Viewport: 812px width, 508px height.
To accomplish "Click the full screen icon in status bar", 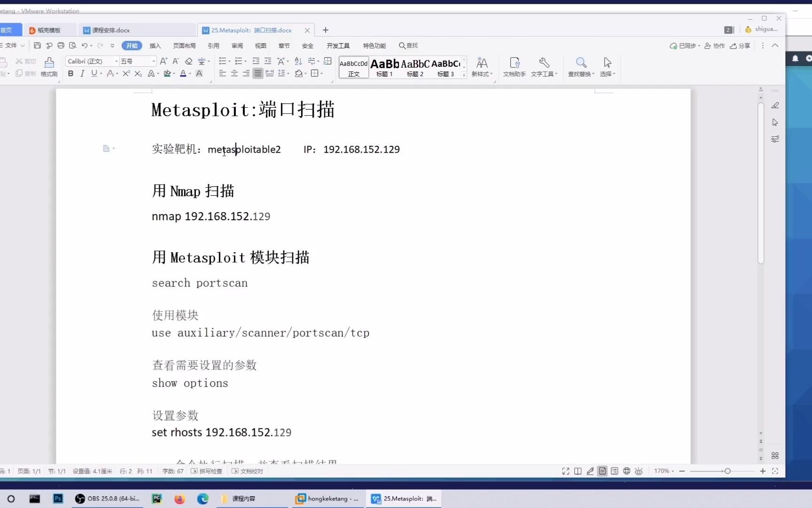I will coord(566,471).
